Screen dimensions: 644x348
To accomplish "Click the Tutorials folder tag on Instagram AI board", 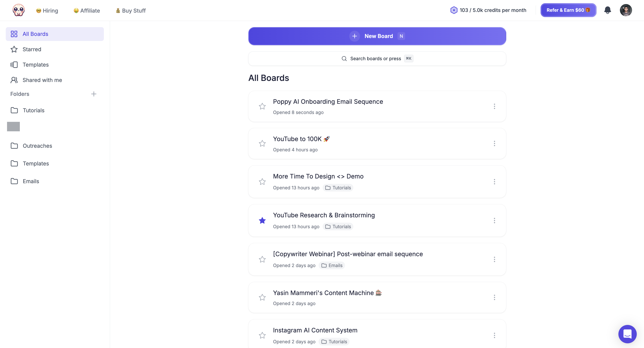I will point(334,342).
